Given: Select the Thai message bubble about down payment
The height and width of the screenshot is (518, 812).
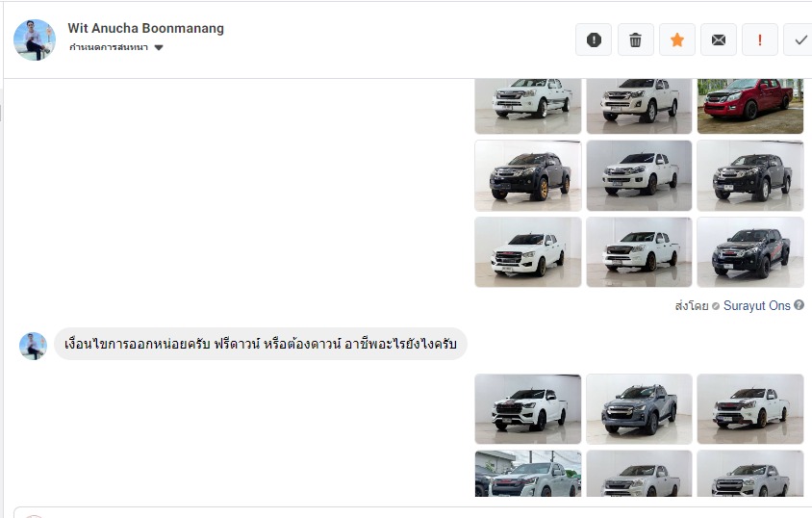Looking at the screenshot, I should pyautogui.click(x=261, y=344).
